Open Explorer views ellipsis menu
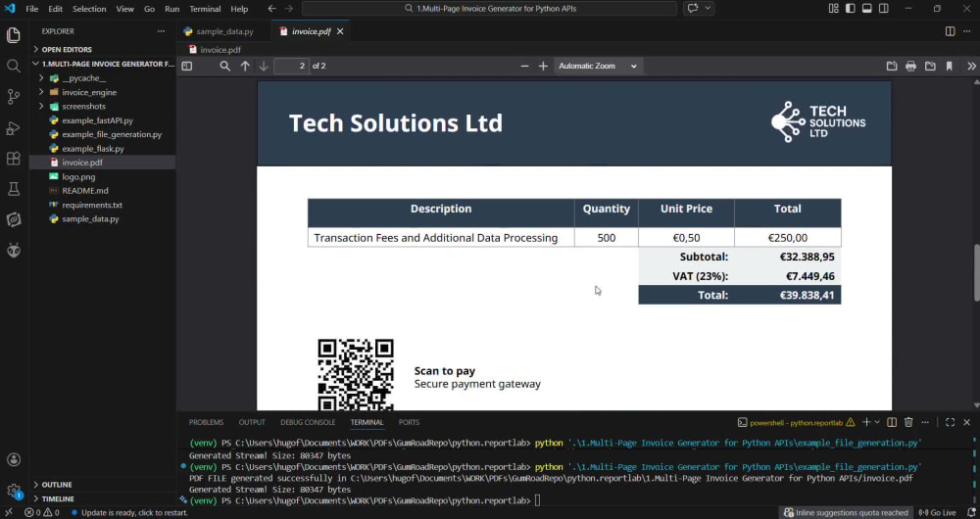The image size is (980, 519). (x=162, y=31)
